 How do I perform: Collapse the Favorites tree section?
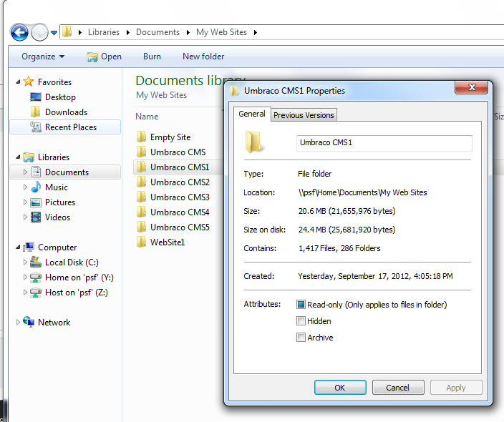(18, 82)
